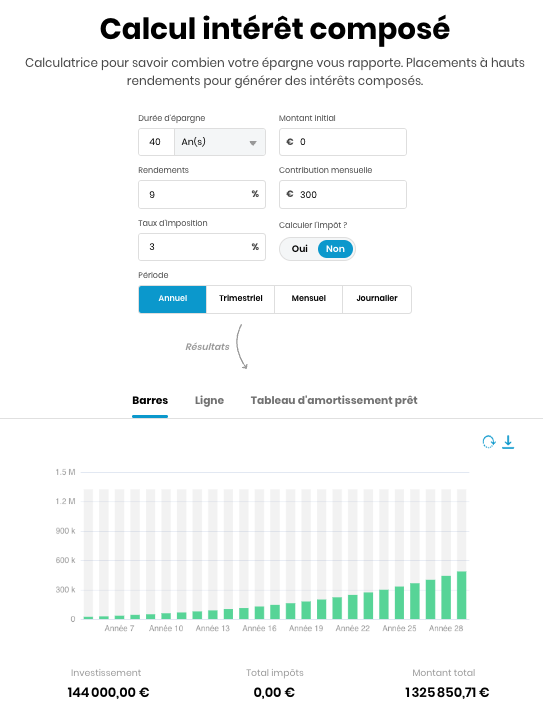The width and height of the screenshot is (543, 727).
Task: Click the 300 k y-axis label
Action: coord(65,590)
